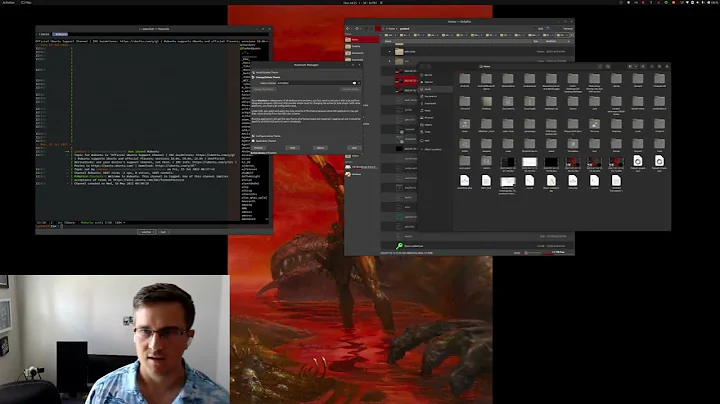The height and width of the screenshot is (404, 720).
Task: Go back in the Dolphin file manager
Action: coord(348,28)
